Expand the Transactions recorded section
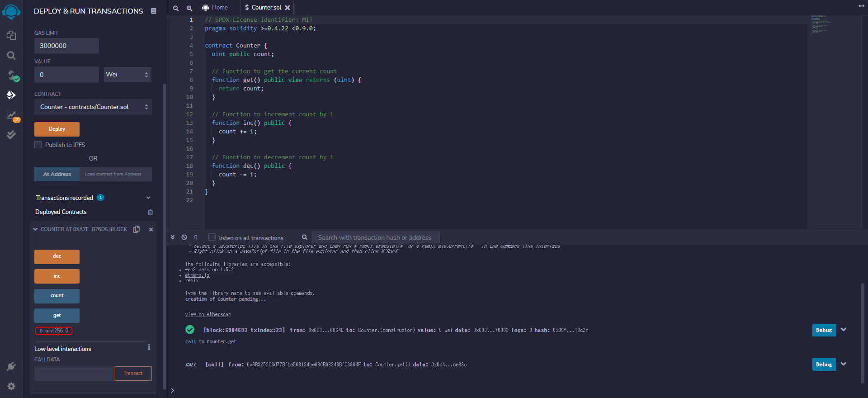 tap(148, 198)
